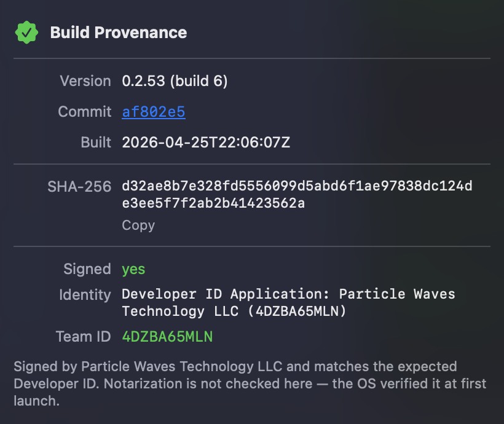Copy the SHA-256 hash
Screen dimensions: 504x424
[138, 226]
